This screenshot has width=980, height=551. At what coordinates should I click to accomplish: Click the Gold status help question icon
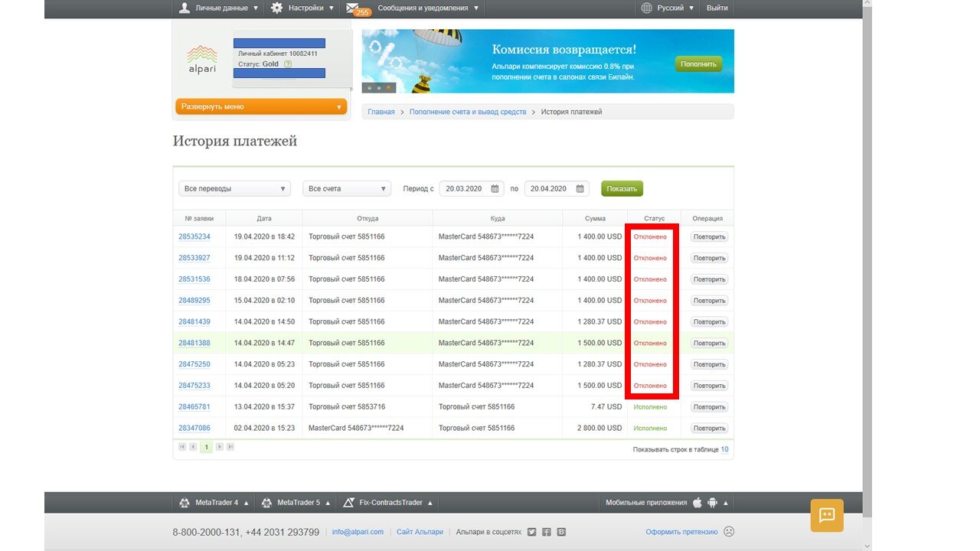[288, 64]
